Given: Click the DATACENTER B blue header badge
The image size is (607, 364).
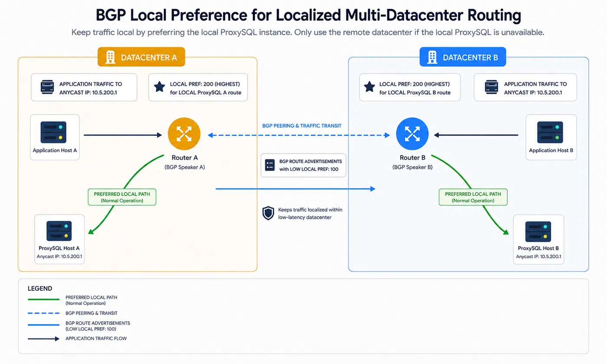Looking at the screenshot, I should 463,57.
